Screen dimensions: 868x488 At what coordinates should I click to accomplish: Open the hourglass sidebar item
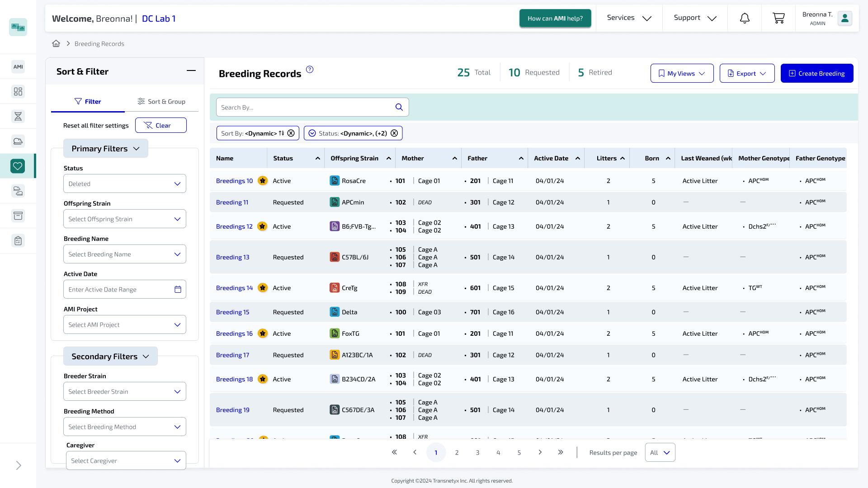tap(18, 117)
